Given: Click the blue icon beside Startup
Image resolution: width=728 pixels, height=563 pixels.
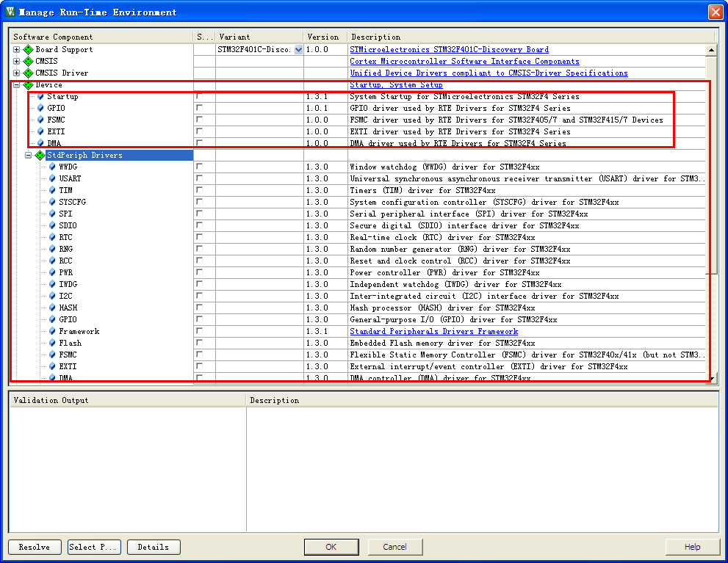Looking at the screenshot, I should click(40, 96).
